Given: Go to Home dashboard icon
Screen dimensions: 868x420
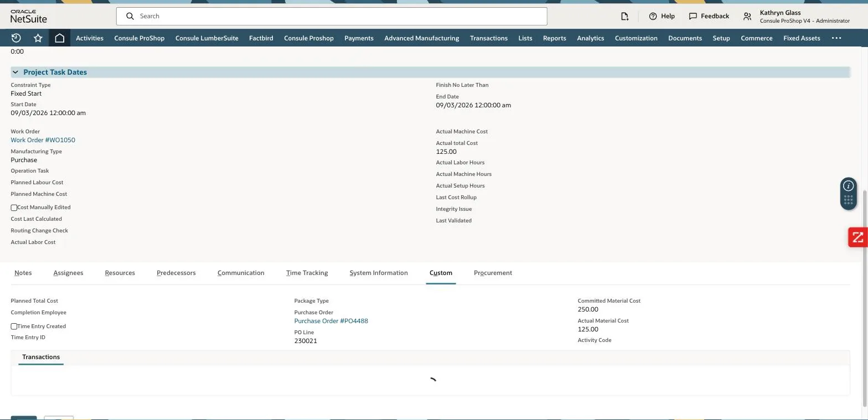Looking at the screenshot, I should 59,38.
